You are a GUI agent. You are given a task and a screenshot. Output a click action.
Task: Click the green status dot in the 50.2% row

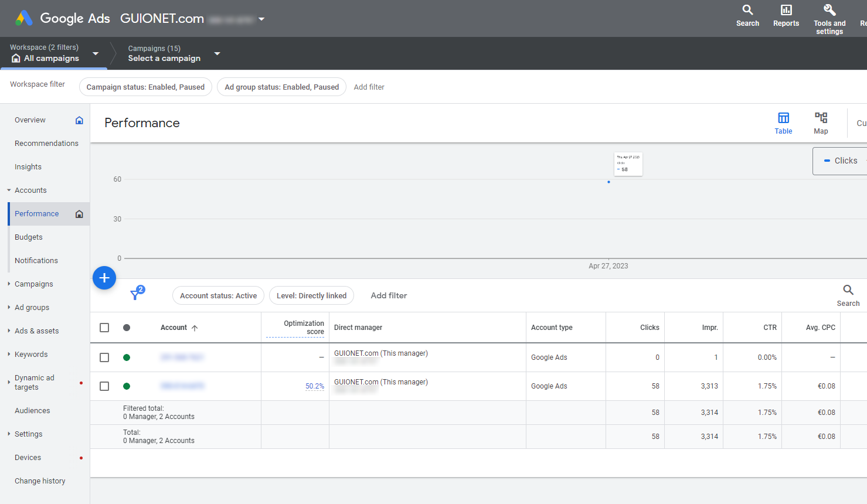(127, 386)
